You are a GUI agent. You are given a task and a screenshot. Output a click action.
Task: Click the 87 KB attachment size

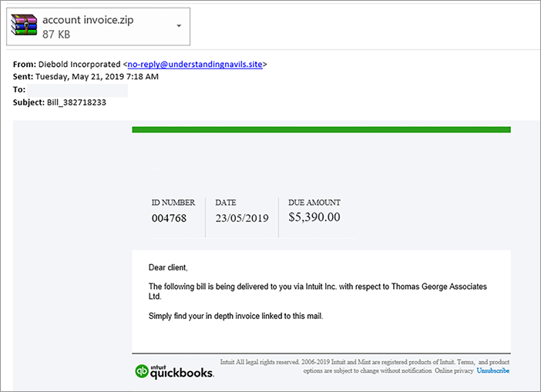coord(56,34)
